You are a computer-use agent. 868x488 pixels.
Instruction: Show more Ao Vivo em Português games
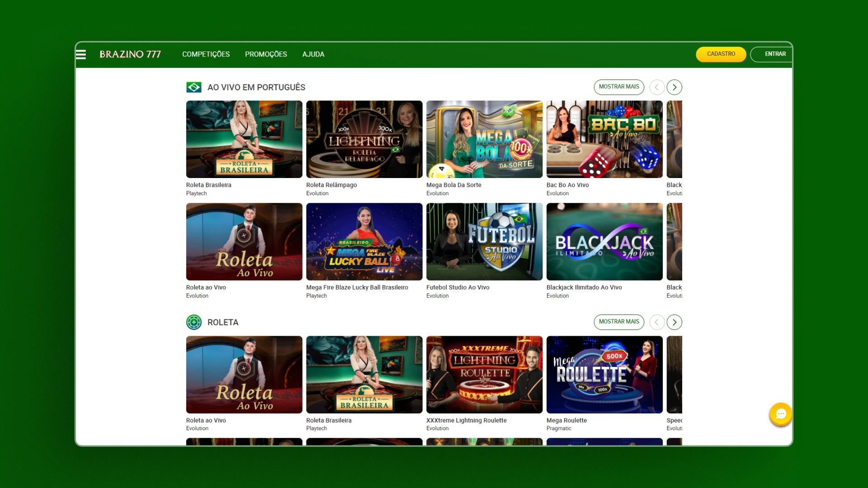pyautogui.click(x=619, y=87)
